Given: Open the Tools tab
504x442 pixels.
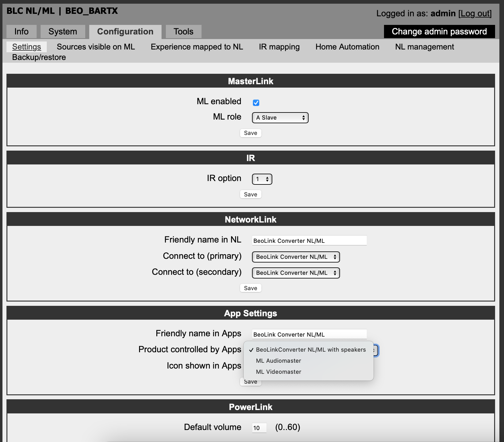Looking at the screenshot, I should click(x=183, y=32).
